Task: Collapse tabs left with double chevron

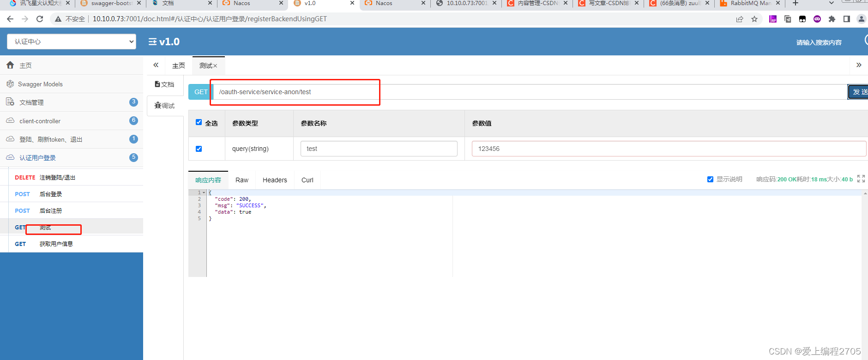Action: [x=156, y=65]
